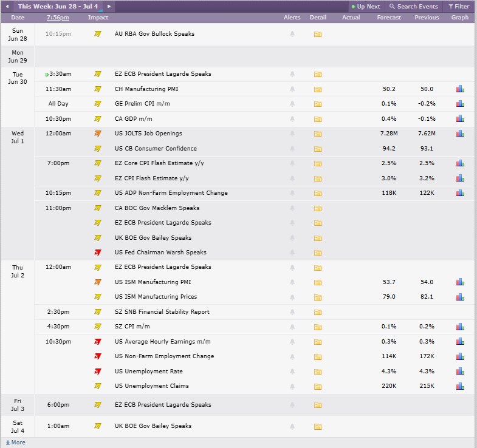Open detail folder for EZ Core CPI Flash Estimate

pyautogui.click(x=318, y=163)
